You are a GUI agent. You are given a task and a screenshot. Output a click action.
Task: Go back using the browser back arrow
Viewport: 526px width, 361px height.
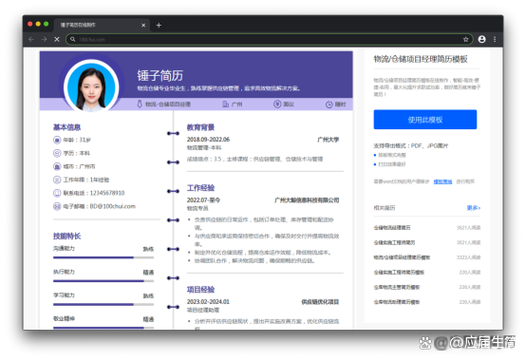click(31, 39)
